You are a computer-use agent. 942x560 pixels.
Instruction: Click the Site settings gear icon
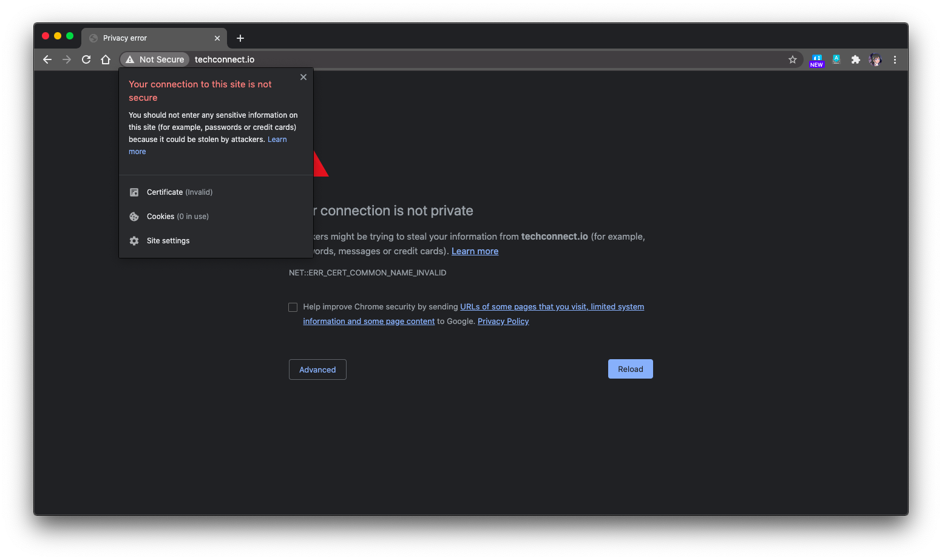click(134, 241)
